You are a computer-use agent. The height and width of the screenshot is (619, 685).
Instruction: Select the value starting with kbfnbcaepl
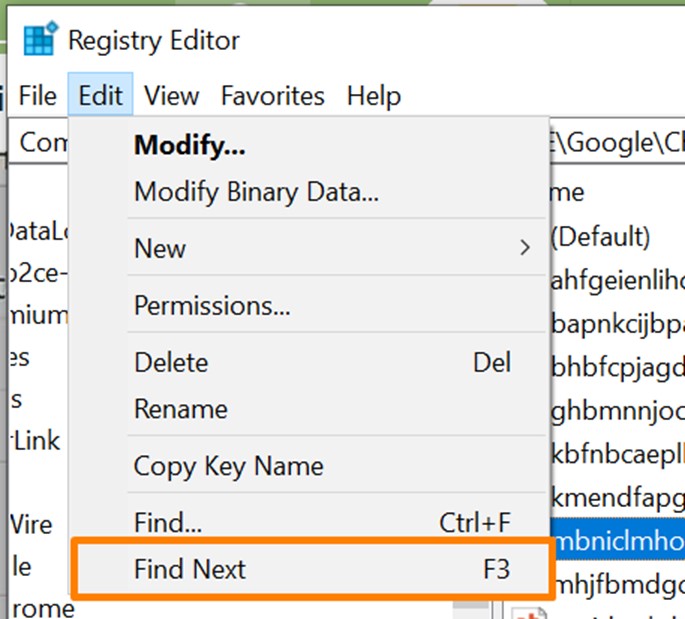pyautogui.click(x=617, y=451)
